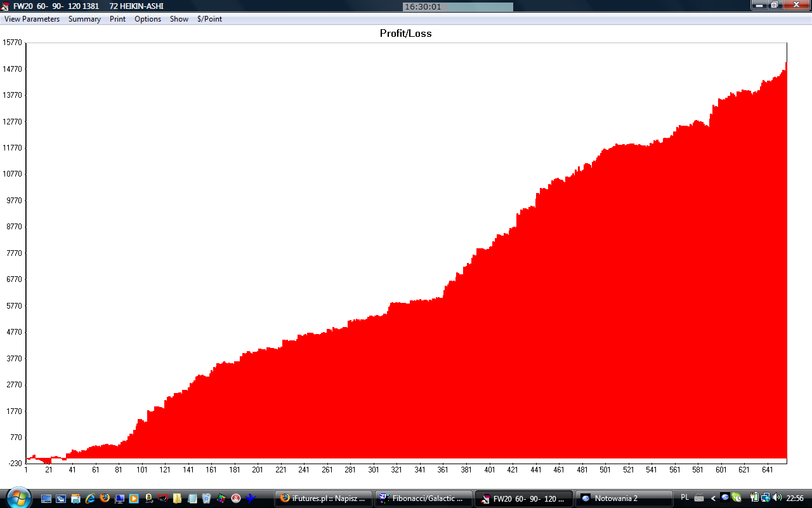Click Switch between windows quick launch icon
This screenshot has height=508, width=812.
[x=61, y=498]
